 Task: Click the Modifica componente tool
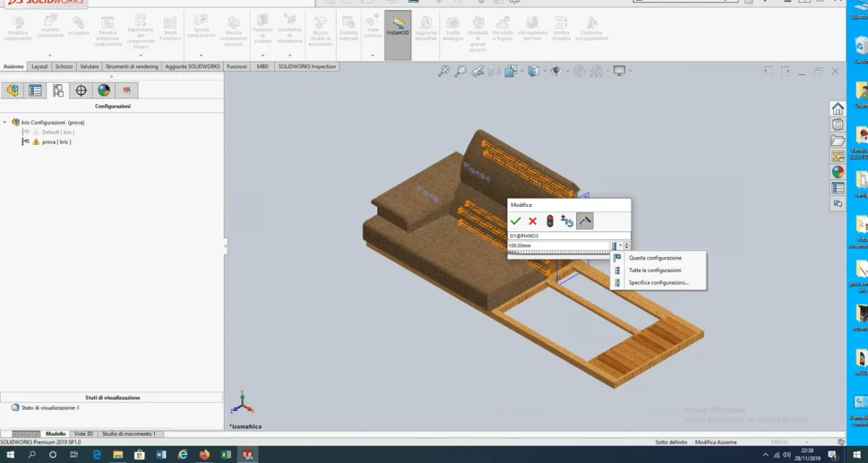(17, 29)
